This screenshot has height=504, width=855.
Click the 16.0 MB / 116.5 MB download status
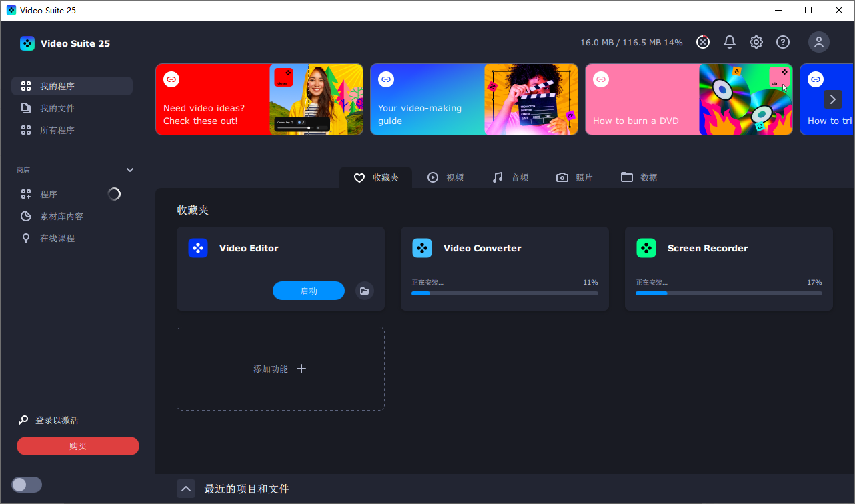click(x=631, y=43)
